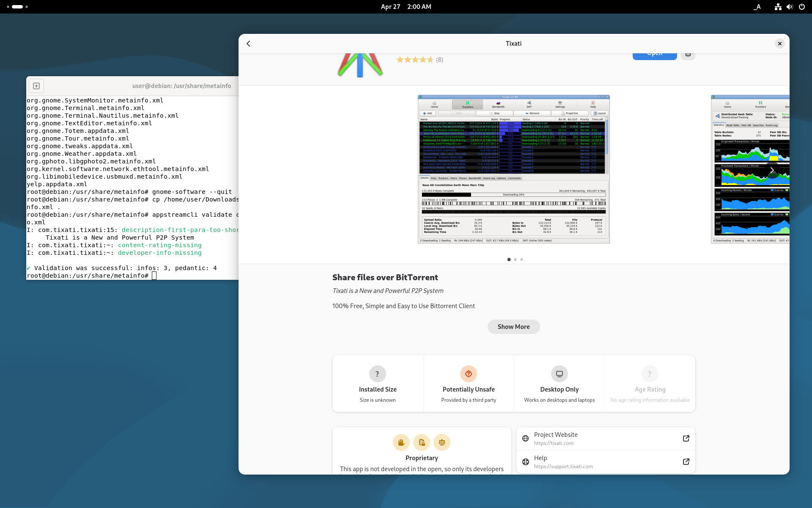
Task: Click the volume icon in top bar
Action: 790,7
